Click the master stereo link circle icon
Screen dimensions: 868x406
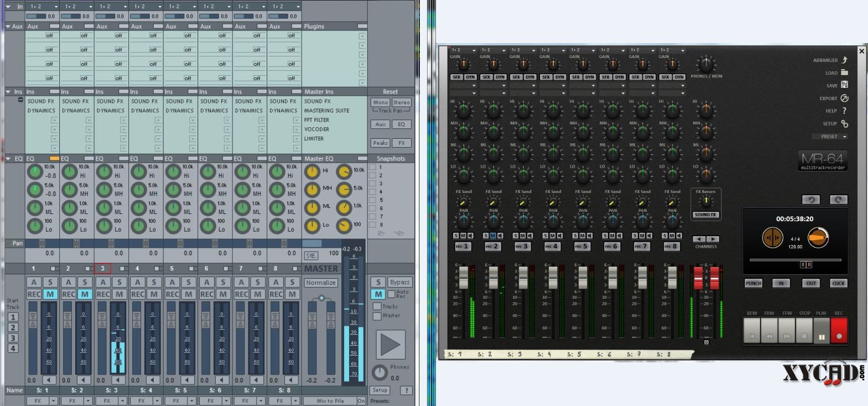321,299
